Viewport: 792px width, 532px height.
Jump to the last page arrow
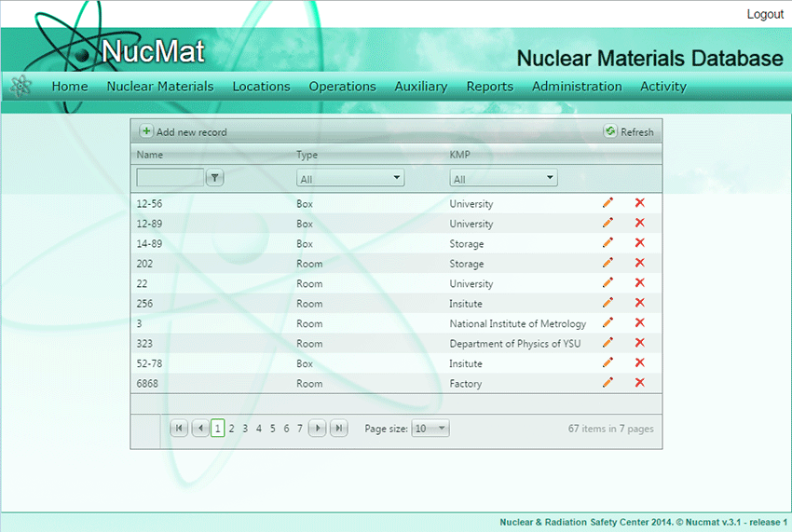pos(339,429)
